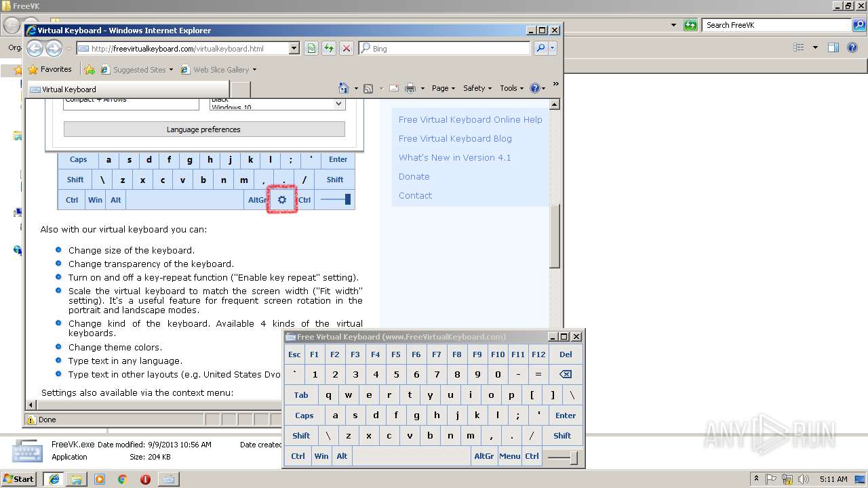
Task: Go back in Internet Explorer
Action: (35, 48)
